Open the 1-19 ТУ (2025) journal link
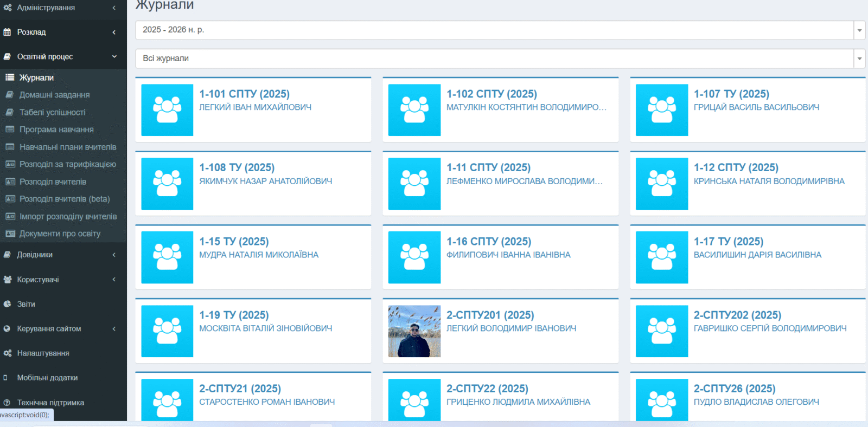Screen dimensions: 868x427 coord(234,315)
